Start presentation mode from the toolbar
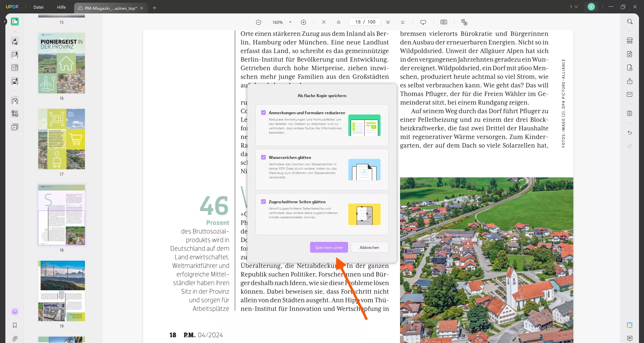 pyautogui.click(x=423, y=22)
